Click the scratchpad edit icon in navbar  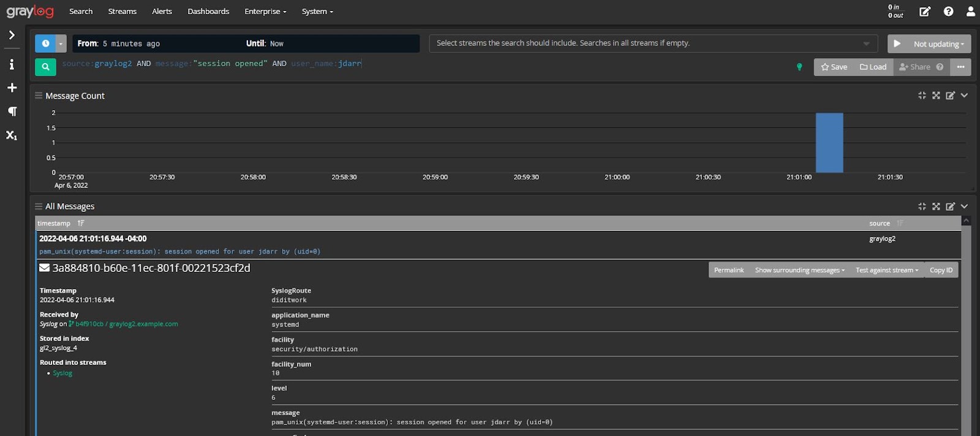pos(925,12)
